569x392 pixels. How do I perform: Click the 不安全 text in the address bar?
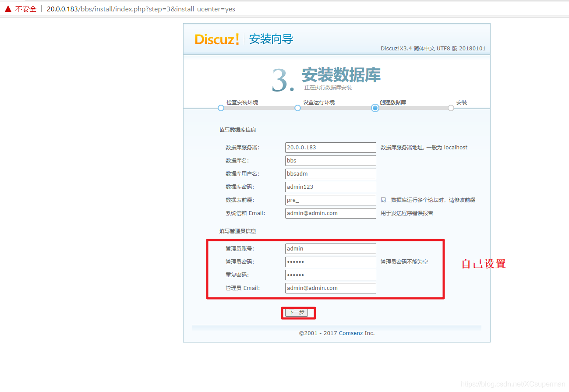click(26, 9)
